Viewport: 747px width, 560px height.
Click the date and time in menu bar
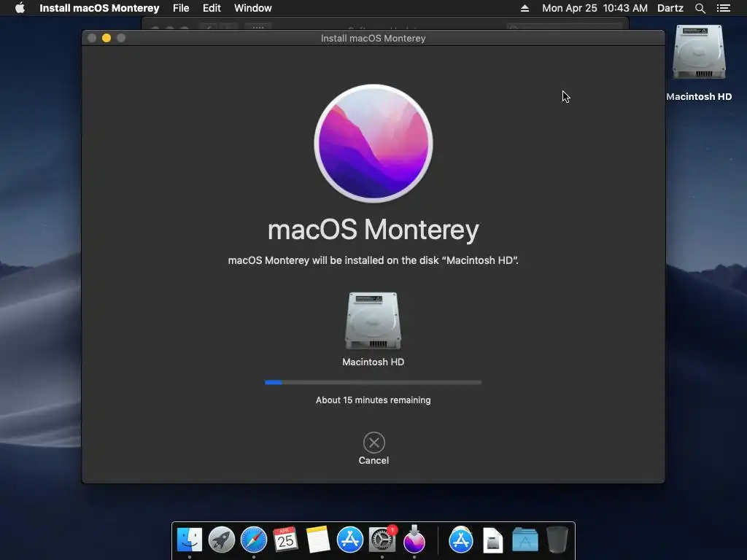pos(595,8)
